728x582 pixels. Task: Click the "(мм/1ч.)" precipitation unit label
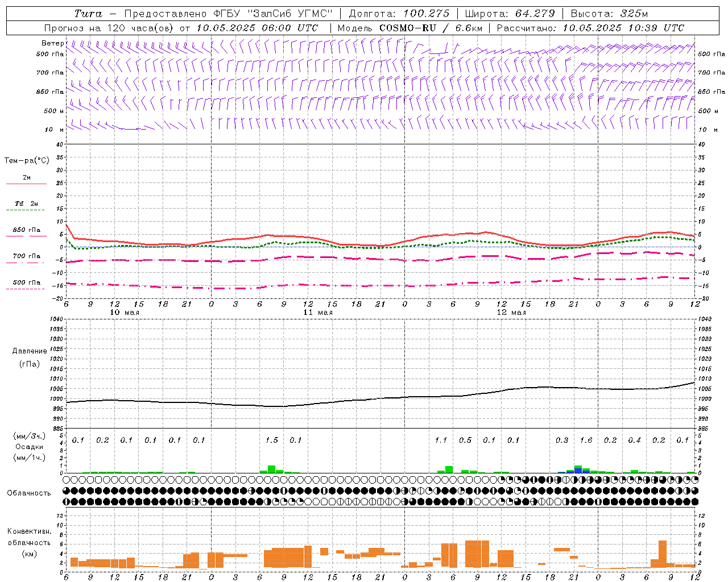29,458
